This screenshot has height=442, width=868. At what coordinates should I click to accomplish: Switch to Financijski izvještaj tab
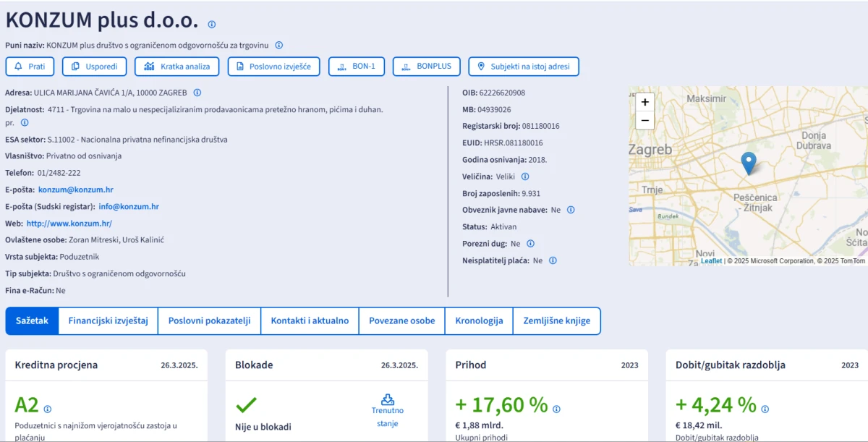[x=109, y=320]
